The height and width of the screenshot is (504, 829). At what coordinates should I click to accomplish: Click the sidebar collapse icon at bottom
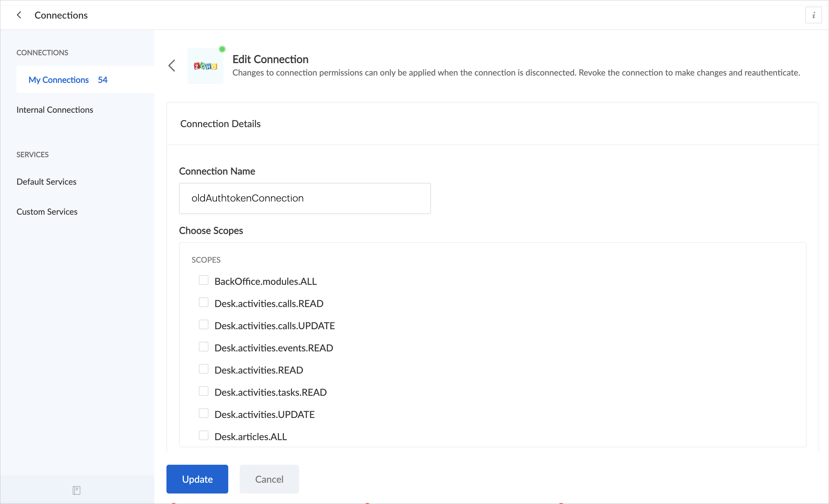point(76,490)
